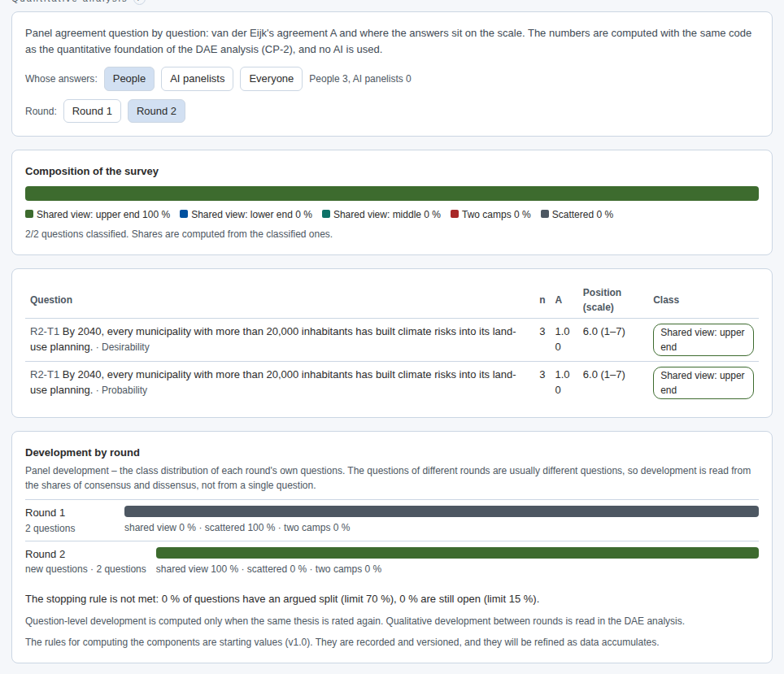Click 'shared view 100 % · scattered 0 %' summary
This screenshot has width=784, height=674.
coord(268,569)
